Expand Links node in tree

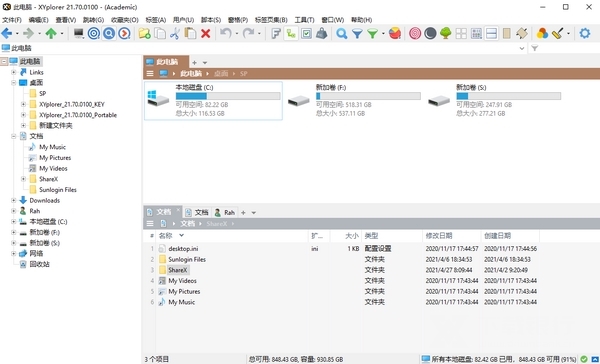pos(13,72)
